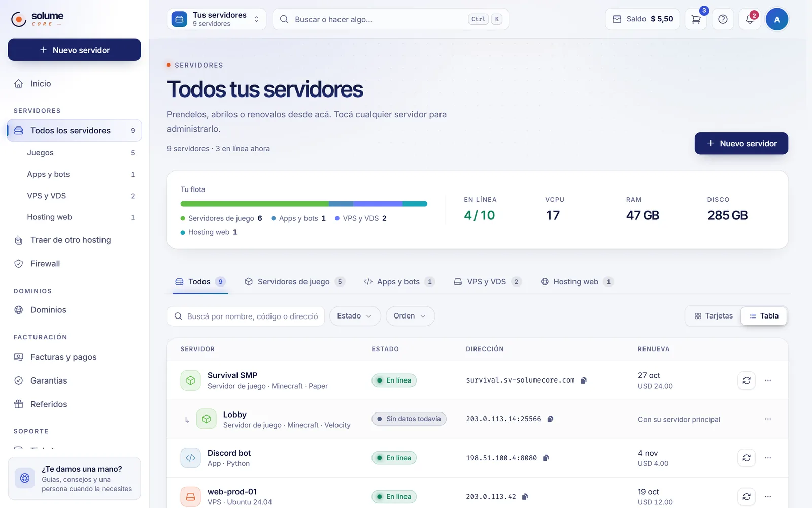
Task: Select the Hosting web tab
Action: [x=577, y=282]
